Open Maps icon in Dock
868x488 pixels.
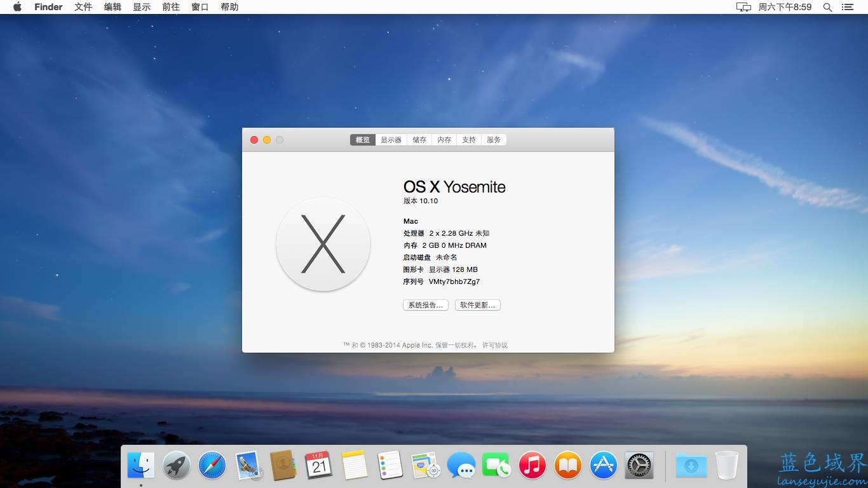pyautogui.click(x=426, y=465)
